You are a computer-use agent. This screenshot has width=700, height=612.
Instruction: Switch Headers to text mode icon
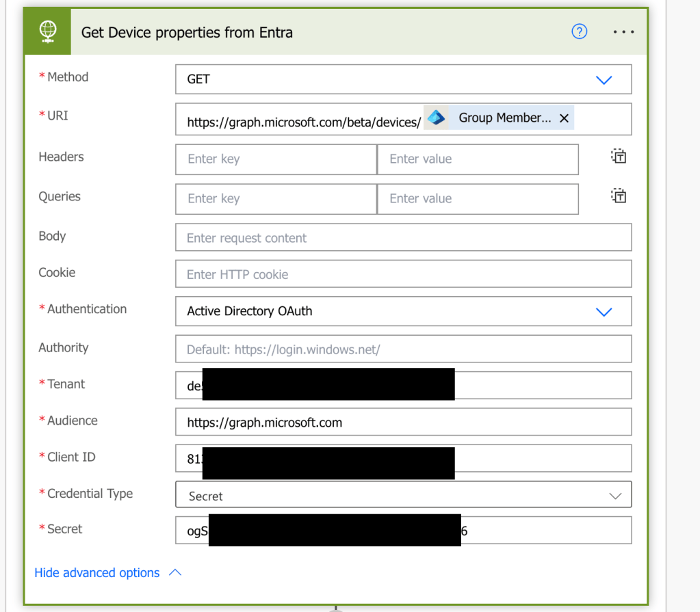pyautogui.click(x=618, y=157)
